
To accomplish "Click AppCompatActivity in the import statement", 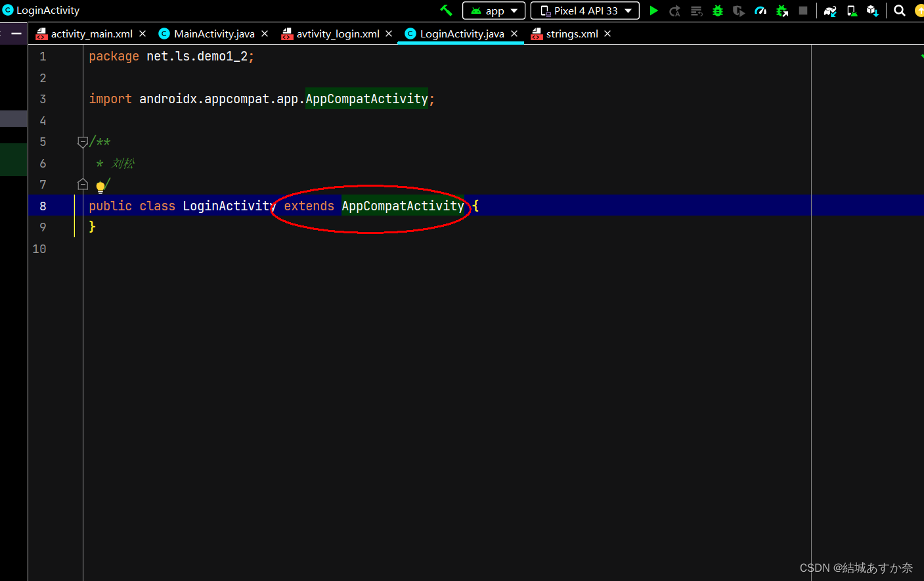I will (366, 99).
